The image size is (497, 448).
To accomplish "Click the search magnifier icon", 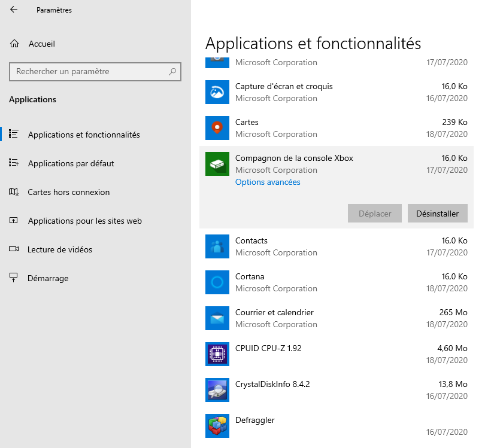I will pyautogui.click(x=172, y=71).
